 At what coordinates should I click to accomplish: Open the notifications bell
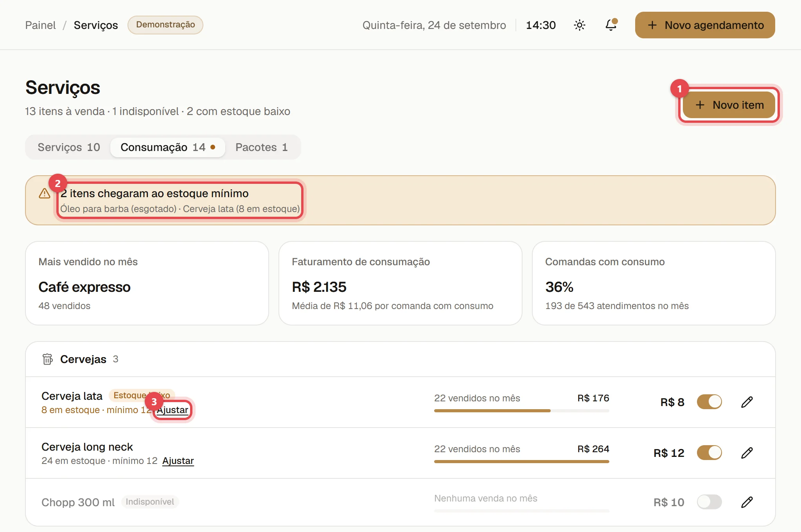(x=611, y=25)
